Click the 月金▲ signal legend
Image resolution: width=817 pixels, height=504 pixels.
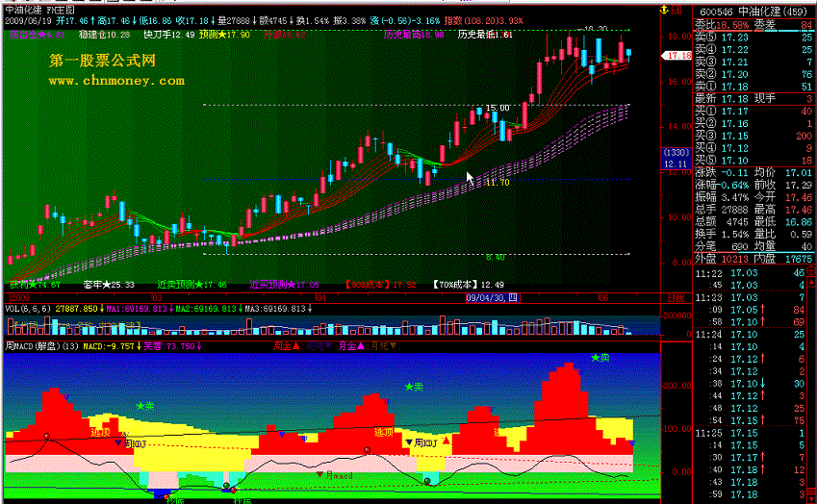point(351,345)
